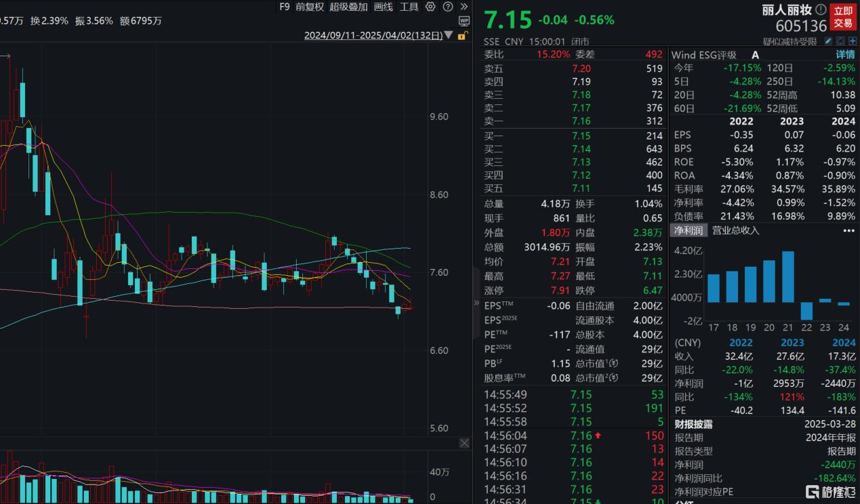Select the 净利润 tab
The image size is (860, 504).
(689, 230)
